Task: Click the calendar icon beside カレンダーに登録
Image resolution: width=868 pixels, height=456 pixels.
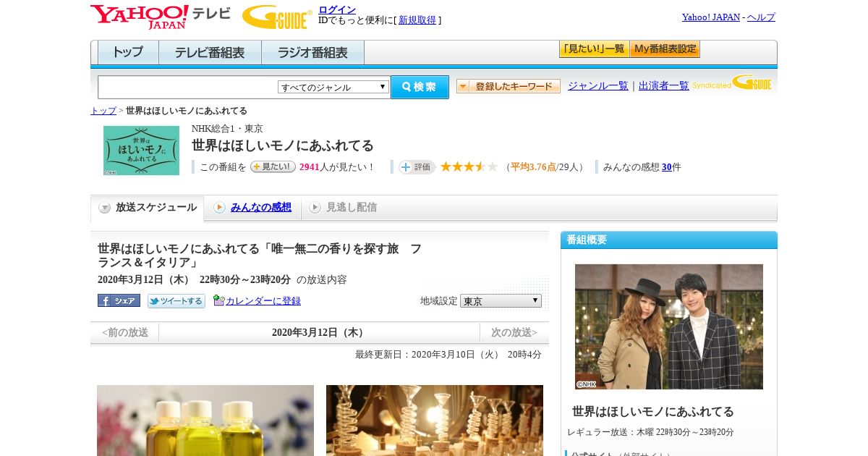Action: pos(219,300)
